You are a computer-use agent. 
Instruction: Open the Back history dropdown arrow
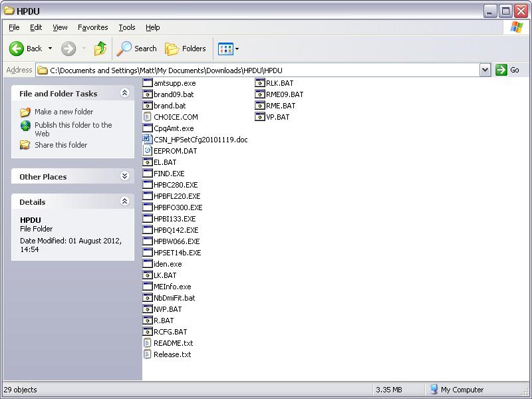(x=51, y=49)
